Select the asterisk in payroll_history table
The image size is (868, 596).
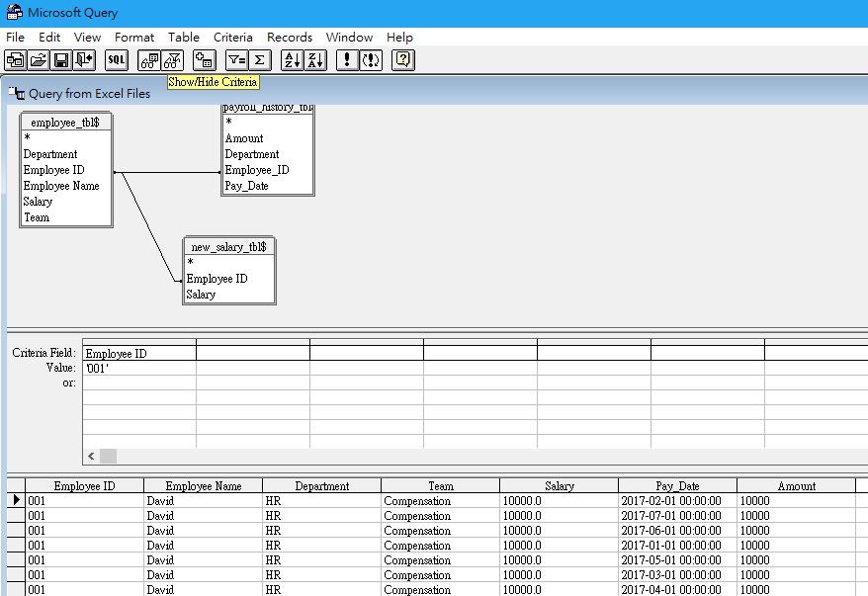(227, 123)
